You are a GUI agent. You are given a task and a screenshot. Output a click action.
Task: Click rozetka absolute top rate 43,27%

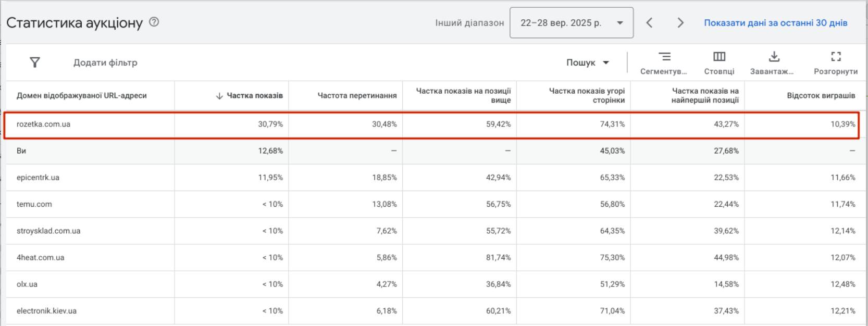point(726,124)
